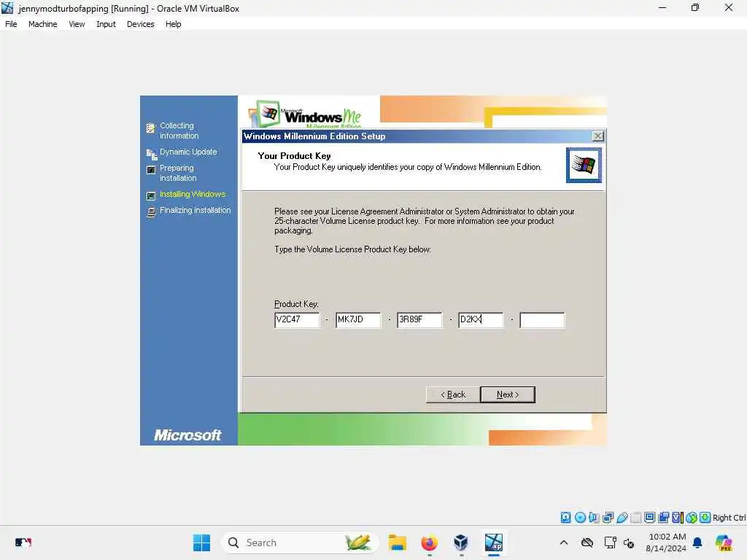Click the Your Product Key heading

[294, 156]
